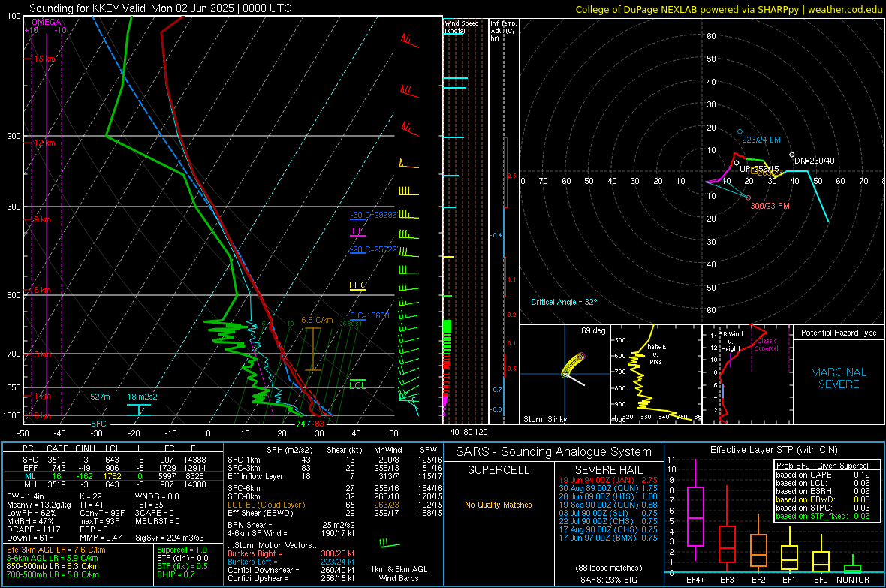Viewport: 886px width, 588px height.
Task: Select the yellow LFC marker on skew-T
Action: click(357, 285)
